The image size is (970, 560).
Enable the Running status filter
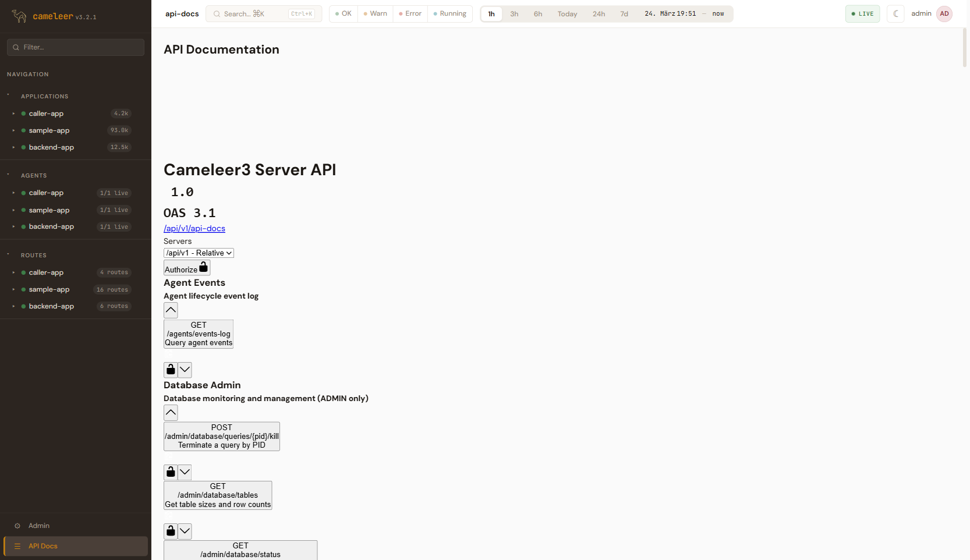(449, 14)
